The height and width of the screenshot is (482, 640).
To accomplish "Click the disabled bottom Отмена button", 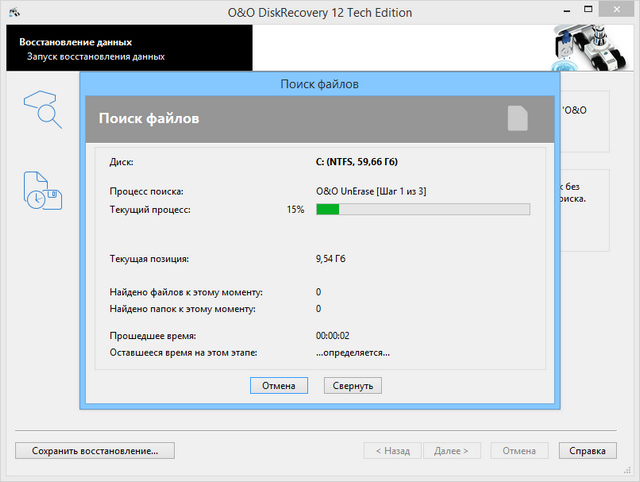I will [519, 451].
